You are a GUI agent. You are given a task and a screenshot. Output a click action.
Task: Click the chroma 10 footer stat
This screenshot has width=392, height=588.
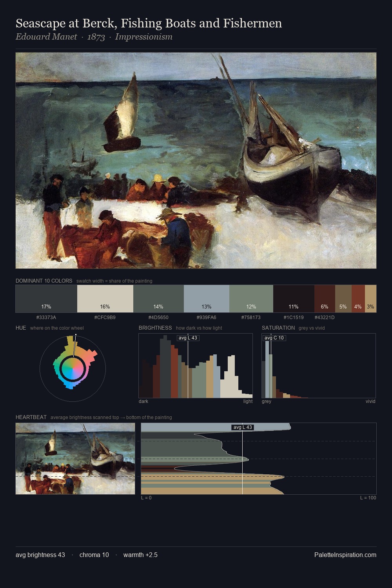[x=94, y=555]
